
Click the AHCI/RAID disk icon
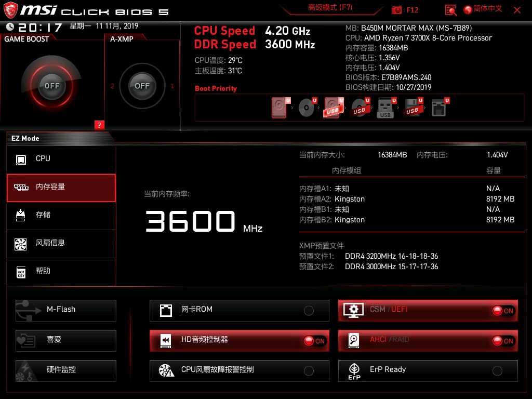(x=354, y=341)
